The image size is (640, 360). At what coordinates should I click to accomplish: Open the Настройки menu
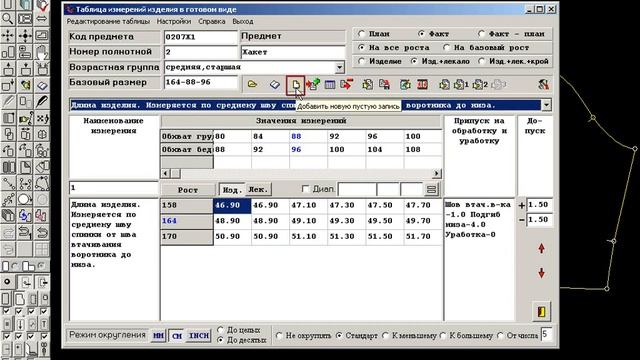(x=174, y=21)
